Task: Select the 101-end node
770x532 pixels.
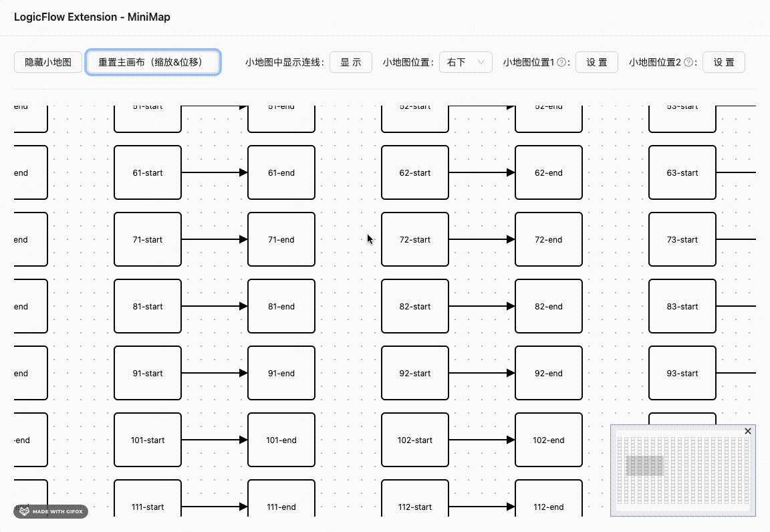Action: click(x=281, y=440)
